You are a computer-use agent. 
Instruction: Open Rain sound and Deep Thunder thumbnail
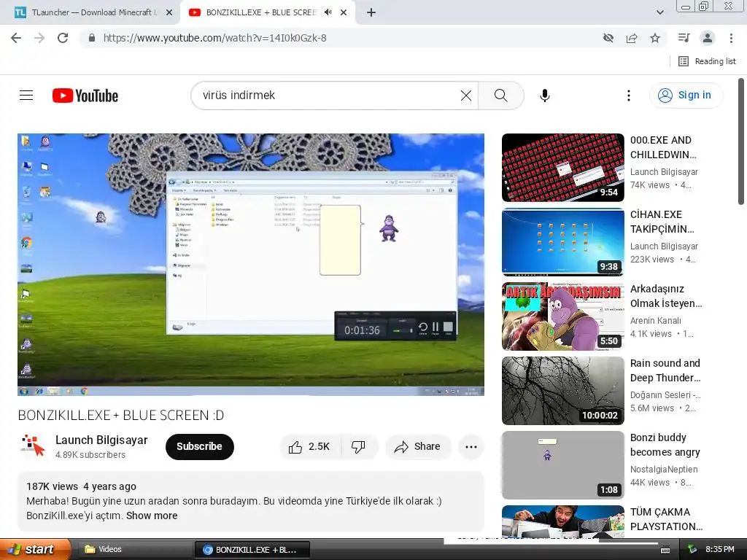click(563, 391)
